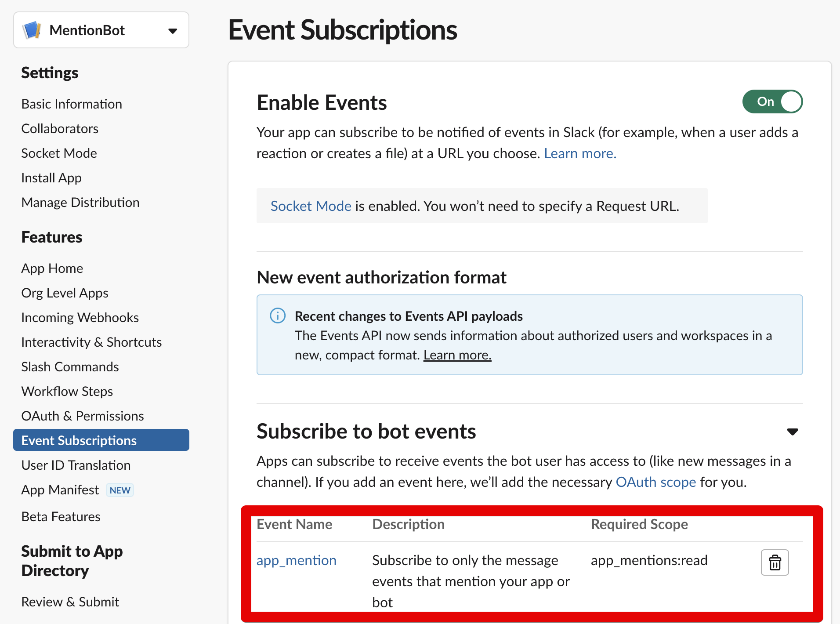The height and width of the screenshot is (624, 840).
Task: Click Learn more link under Enable Events
Action: (580, 153)
